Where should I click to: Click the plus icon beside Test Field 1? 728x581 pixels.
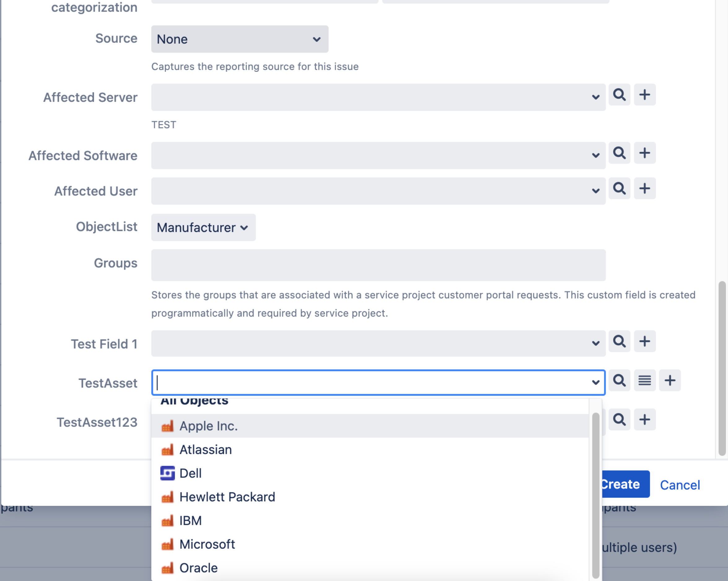645,341
